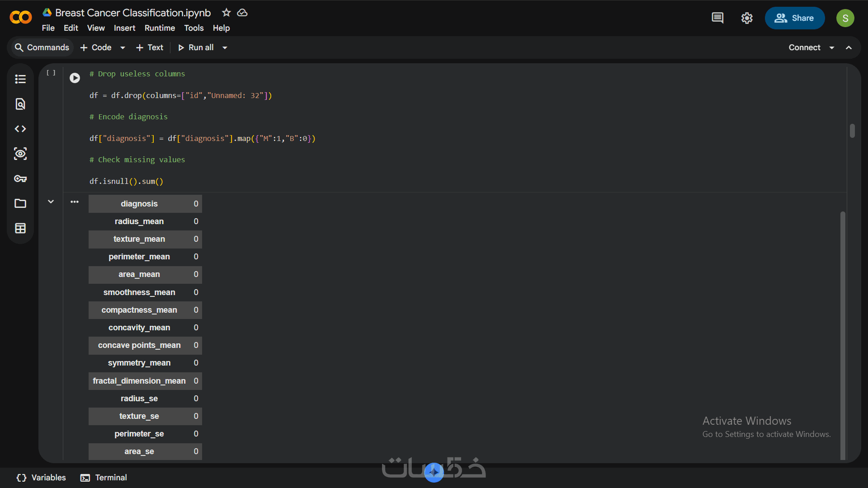Open the table of contents sidebar icon

click(20, 79)
